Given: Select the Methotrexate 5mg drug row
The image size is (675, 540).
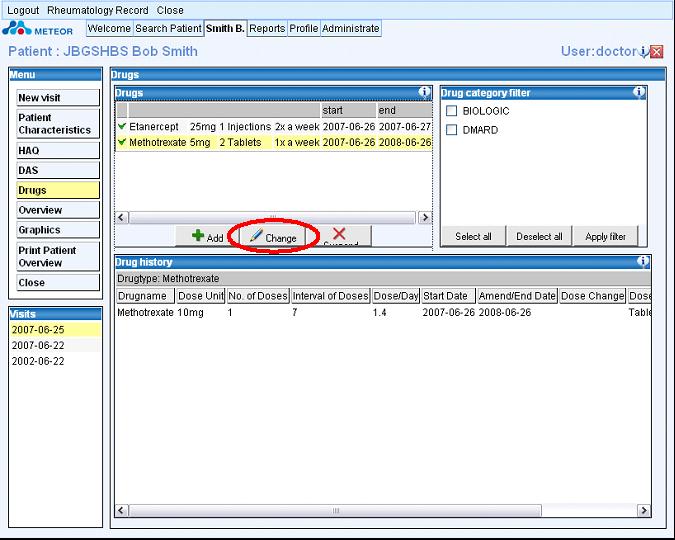Looking at the screenshot, I should 274,142.
